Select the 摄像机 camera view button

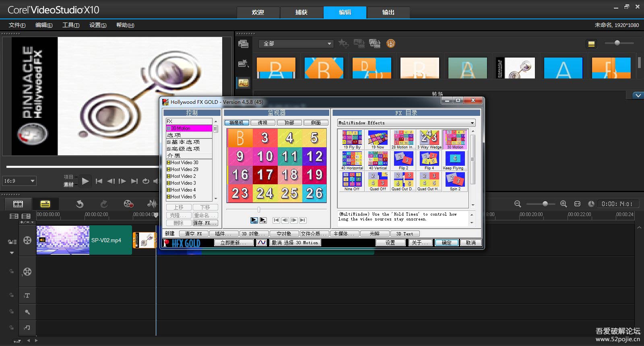click(x=237, y=123)
